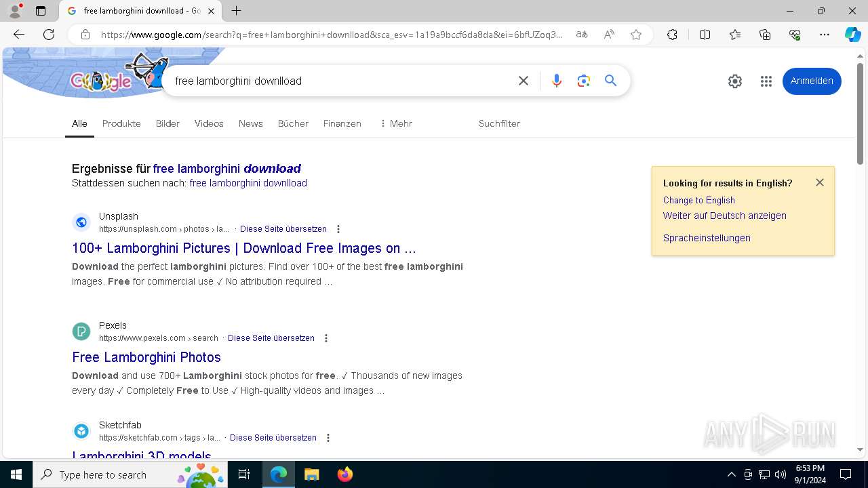
Task: Click the Unsplash site favicon
Action: pos(81,222)
